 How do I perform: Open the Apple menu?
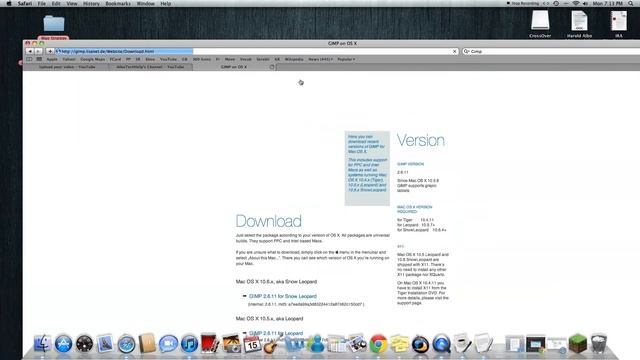(9, 3)
